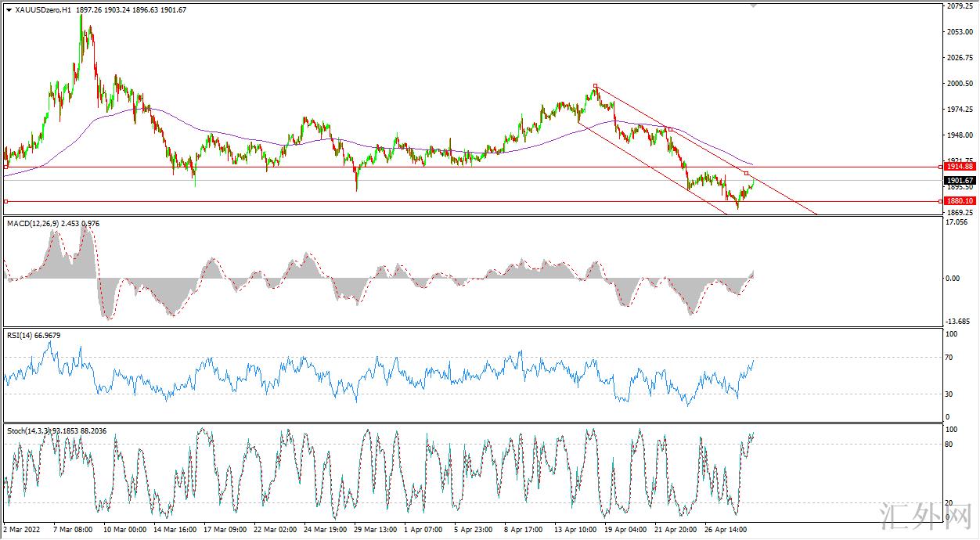Click channel end handle near 1914 line

click(746, 173)
